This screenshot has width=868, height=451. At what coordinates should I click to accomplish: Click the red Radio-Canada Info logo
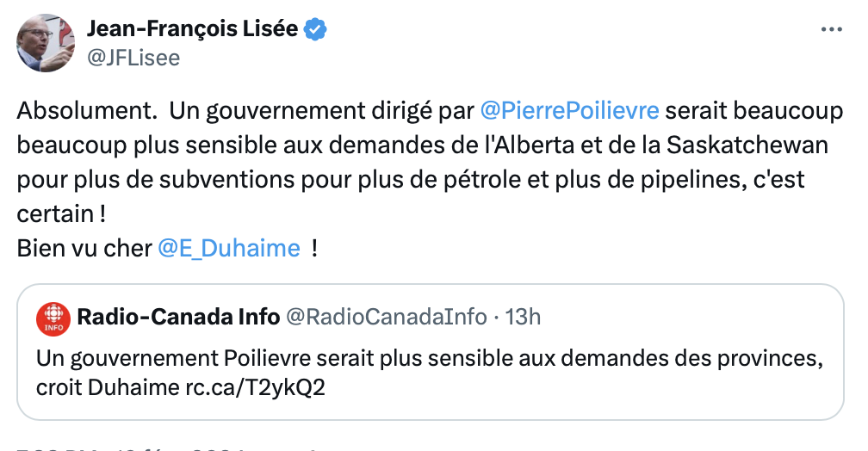tap(53, 318)
